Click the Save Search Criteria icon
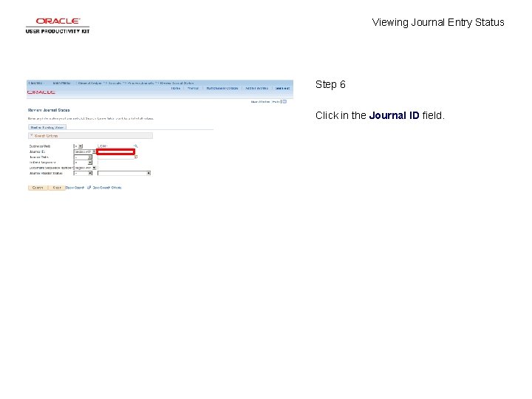 (89, 187)
